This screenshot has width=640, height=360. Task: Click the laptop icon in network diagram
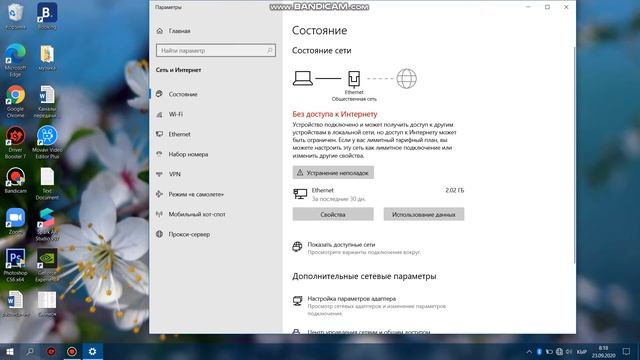click(303, 78)
